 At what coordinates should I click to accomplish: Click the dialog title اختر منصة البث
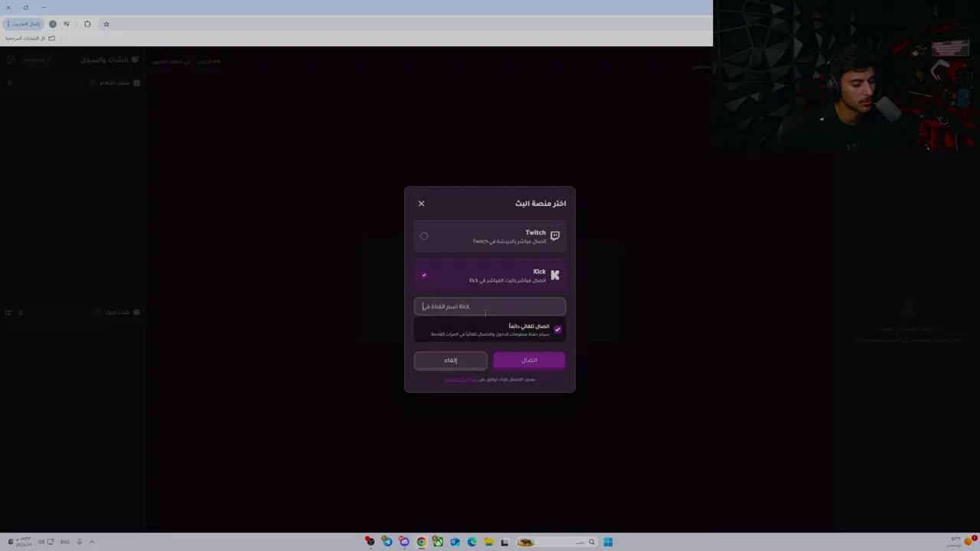click(x=541, y=204)
